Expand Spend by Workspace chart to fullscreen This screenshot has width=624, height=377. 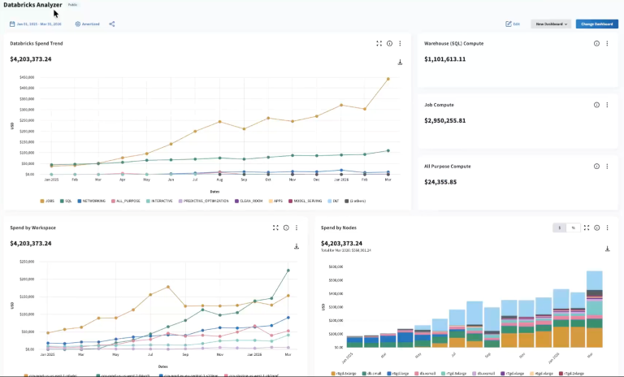coord(275,228)
